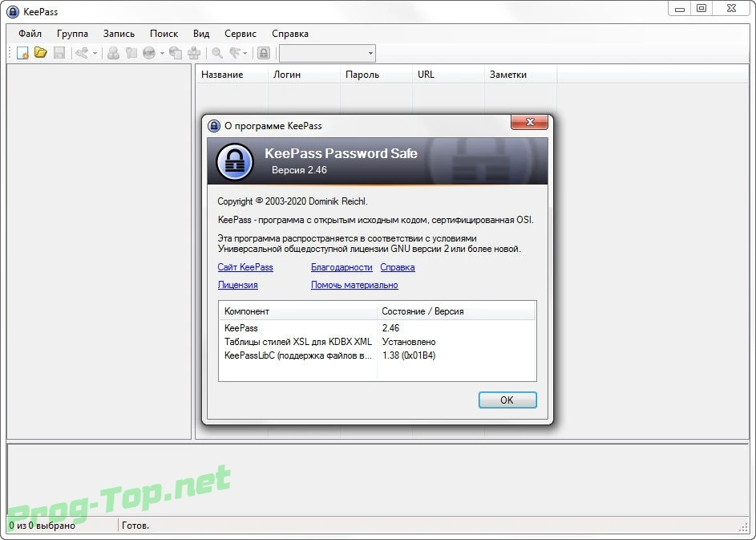
Task: Open the quick search combo box
Action: (x=327, y=53)
